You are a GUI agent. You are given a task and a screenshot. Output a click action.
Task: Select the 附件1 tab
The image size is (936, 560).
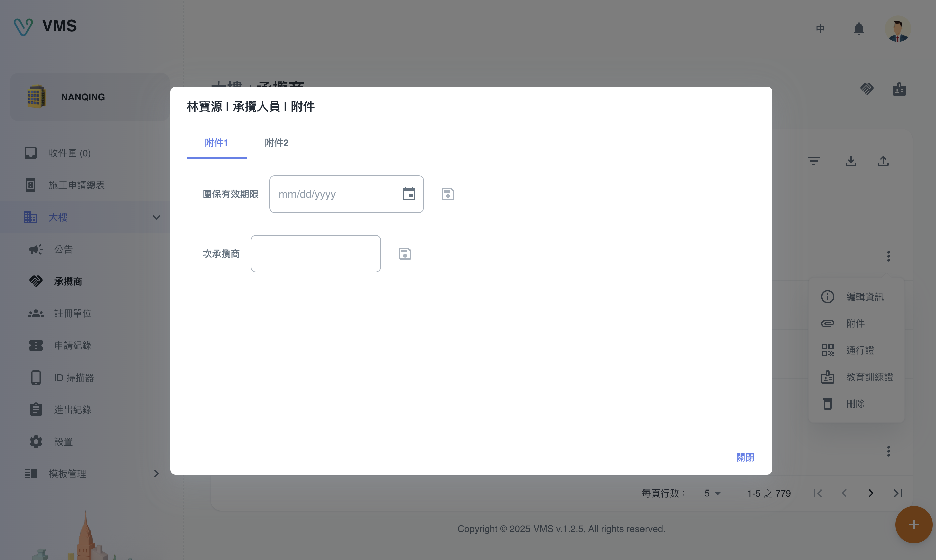point(216,143)
